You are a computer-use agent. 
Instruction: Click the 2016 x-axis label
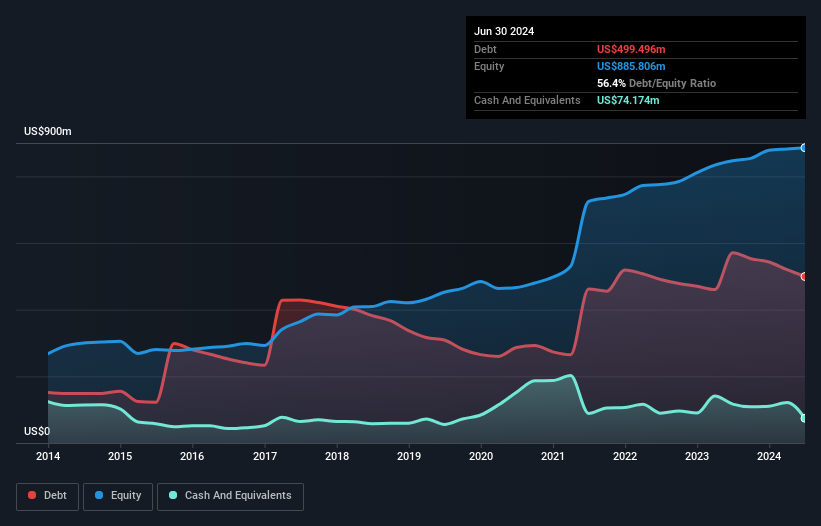(192, 456)
